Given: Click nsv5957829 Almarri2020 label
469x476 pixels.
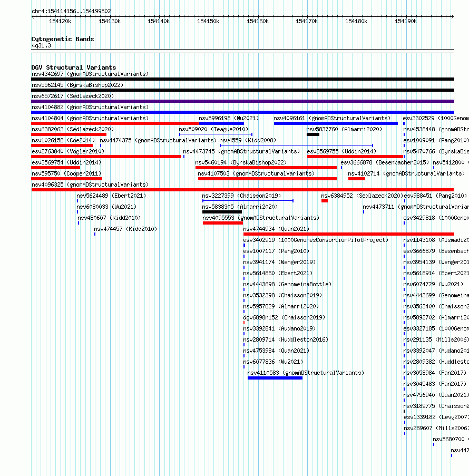Looking at the screenshot, I should click(x=281, y=307).
